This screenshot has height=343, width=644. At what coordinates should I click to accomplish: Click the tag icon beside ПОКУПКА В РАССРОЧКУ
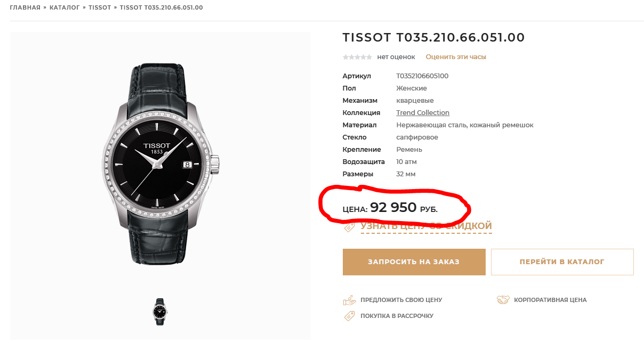pos(349,316)
